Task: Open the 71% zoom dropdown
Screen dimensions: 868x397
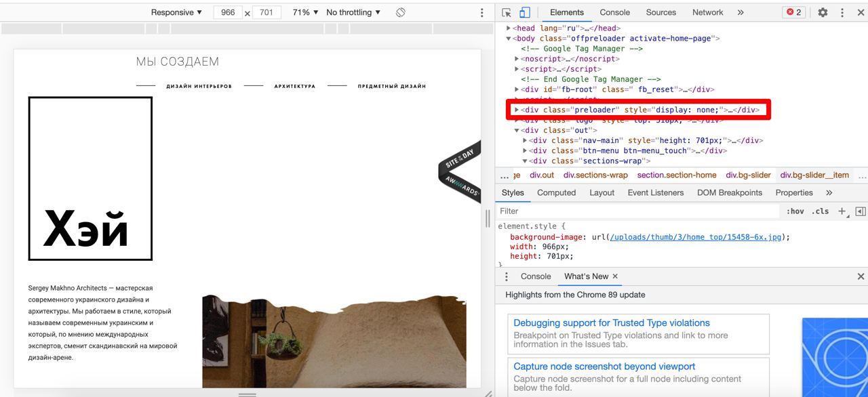Action: 305,12
